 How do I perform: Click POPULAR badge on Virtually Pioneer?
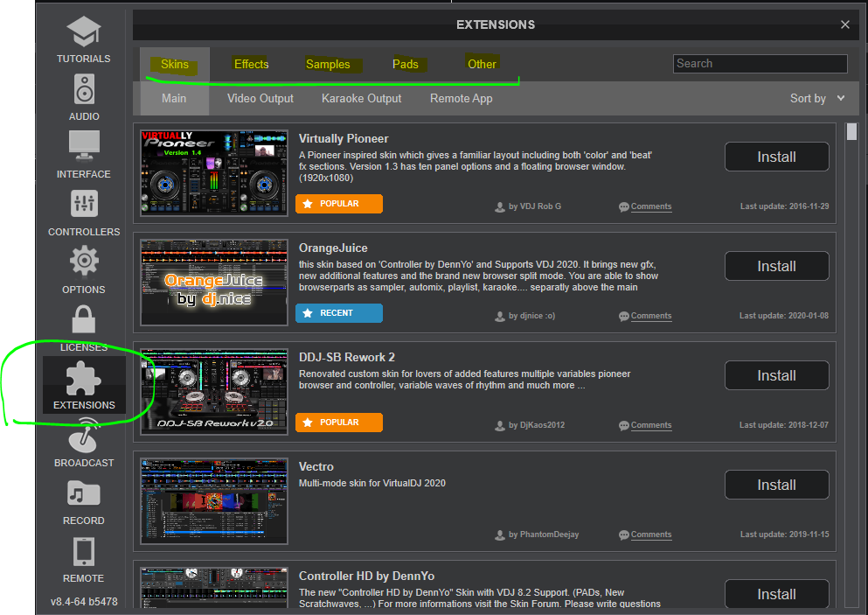tap(339, 204)
